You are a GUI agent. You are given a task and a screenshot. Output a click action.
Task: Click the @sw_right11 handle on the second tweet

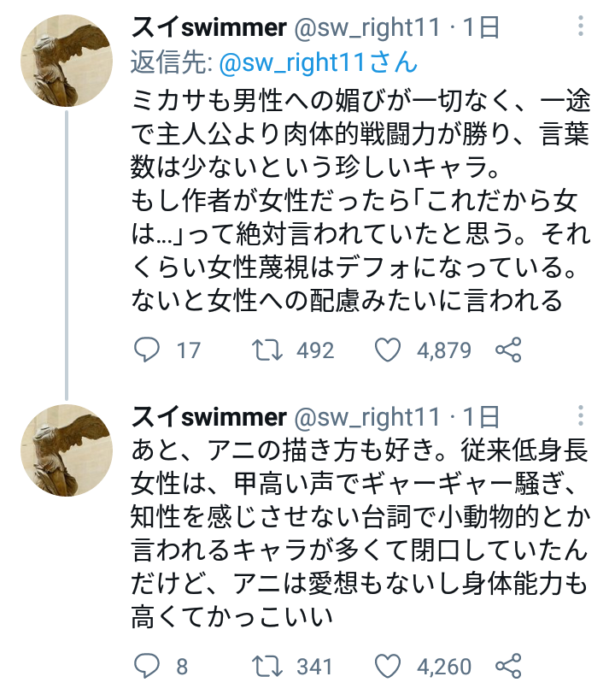tap(367, 417)
